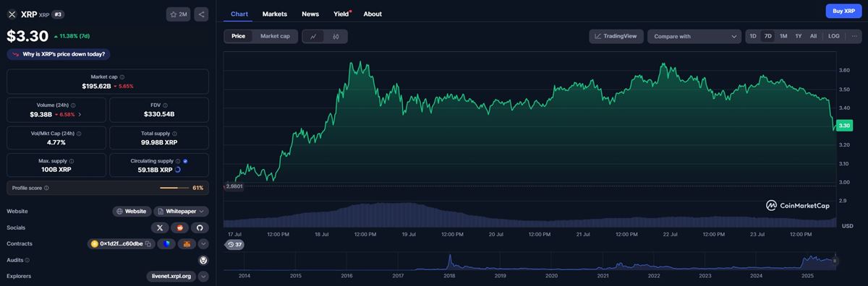868x286 pixels.
Task: Click the MetaMask fox icon in Contracts
Action: click(187, 244)
